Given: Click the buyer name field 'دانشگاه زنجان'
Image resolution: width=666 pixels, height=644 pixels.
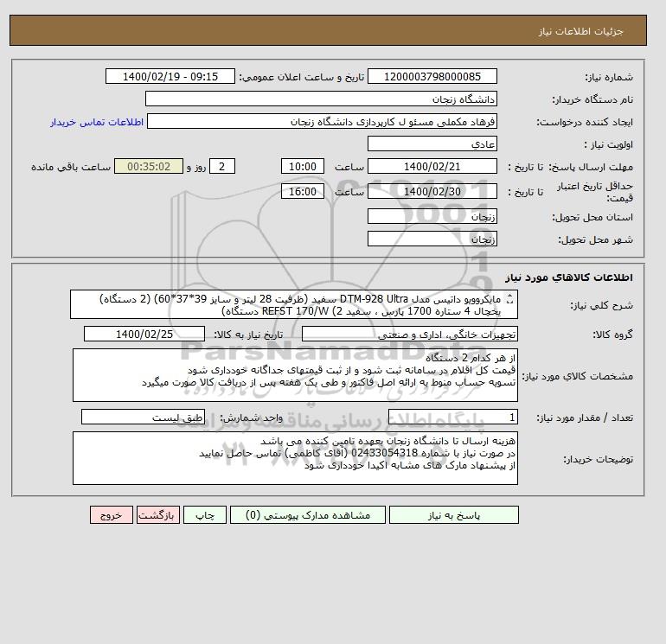Looking at the screenshot, I should [x=321, y=99].
